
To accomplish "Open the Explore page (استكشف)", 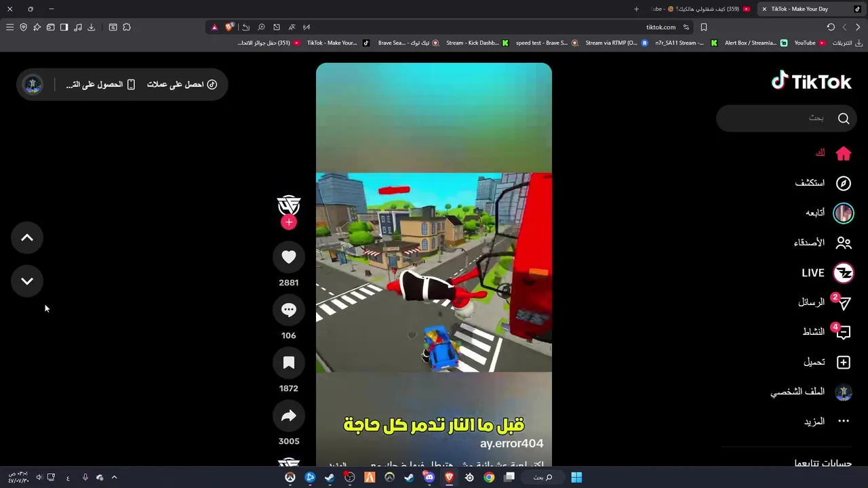I will pyautogui.click(x=823, y=183).
